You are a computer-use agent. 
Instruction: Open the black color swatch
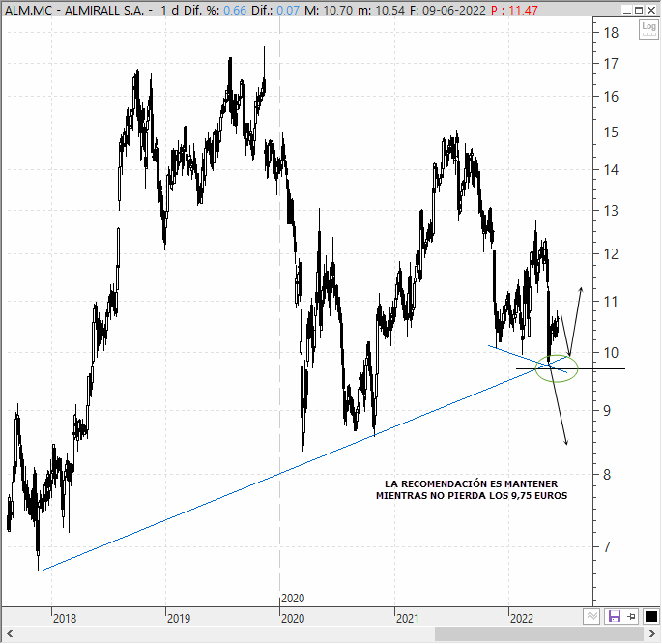click(x=650, y=617)
